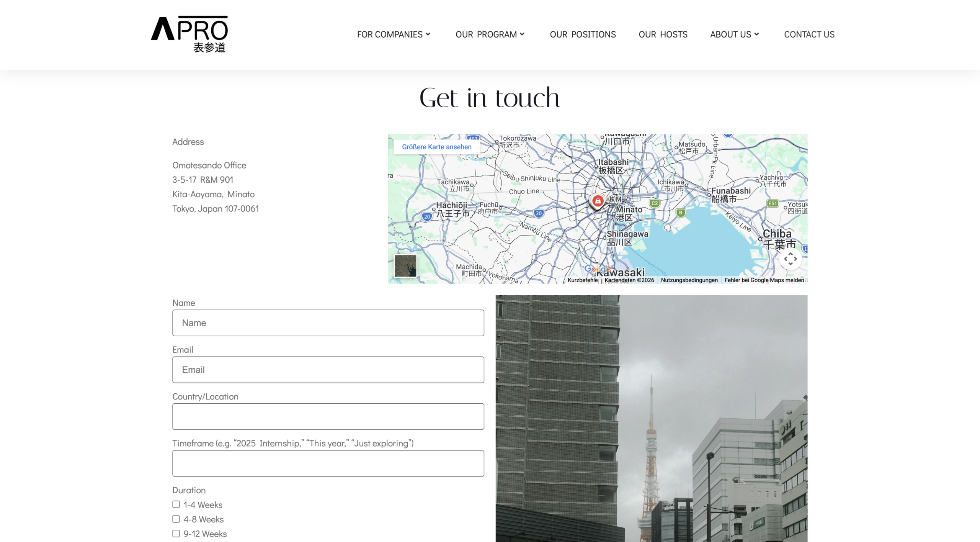
Task: Focus the Email input field
Action: pos(328,370)
